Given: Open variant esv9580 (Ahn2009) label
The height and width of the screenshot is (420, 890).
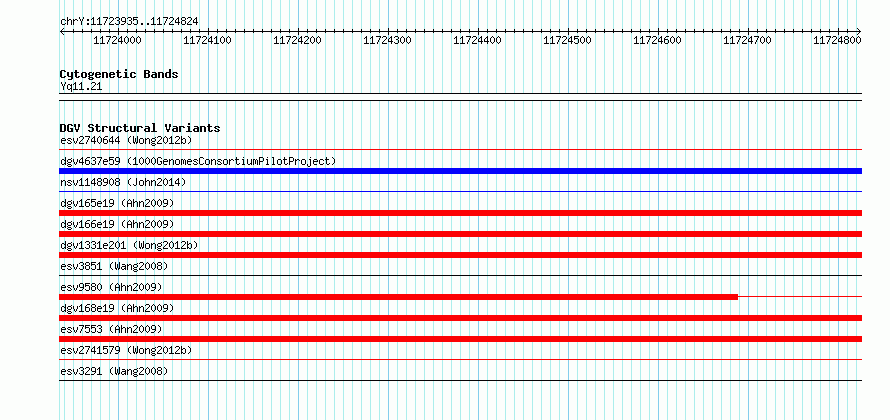Looking at the screenshot, I should [x=111, y=287].
